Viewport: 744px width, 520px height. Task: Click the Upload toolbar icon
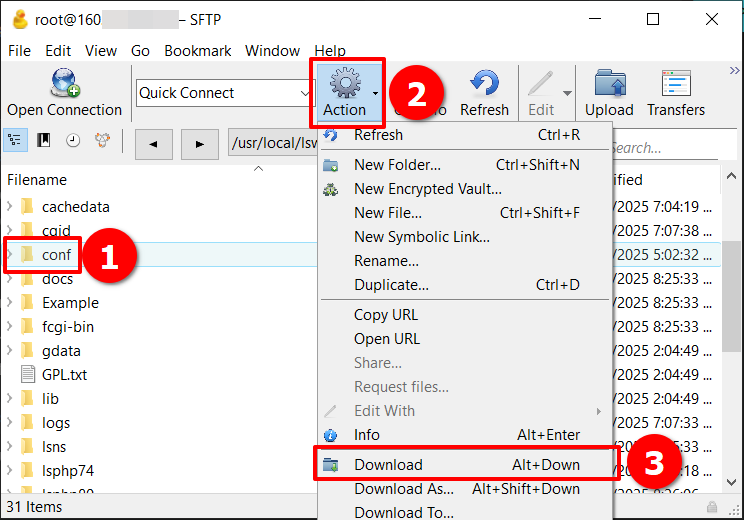pyautogui.click(x=608, y=83)
